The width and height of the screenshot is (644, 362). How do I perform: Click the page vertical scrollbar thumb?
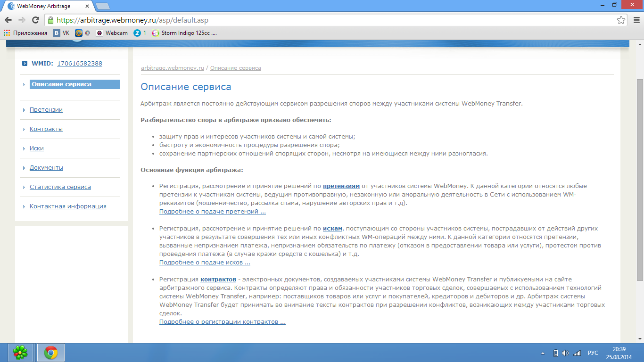pos(640,180)
